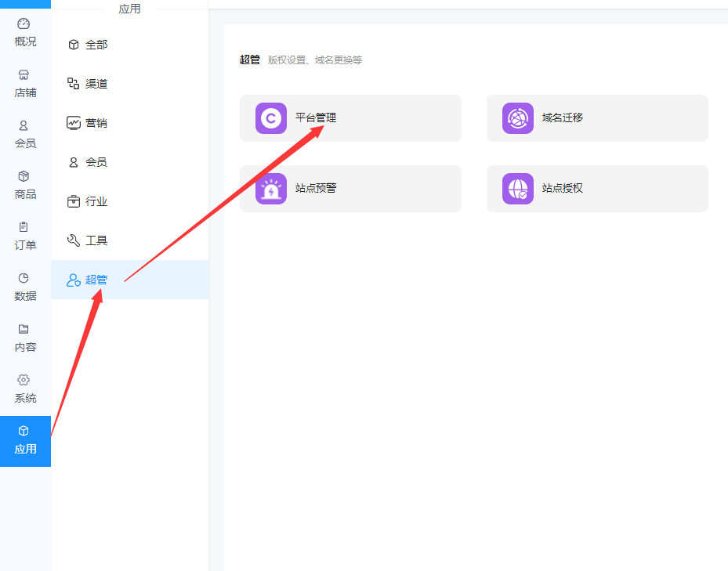Go to 订单 label in main sidebar

(x=25, y=245)
